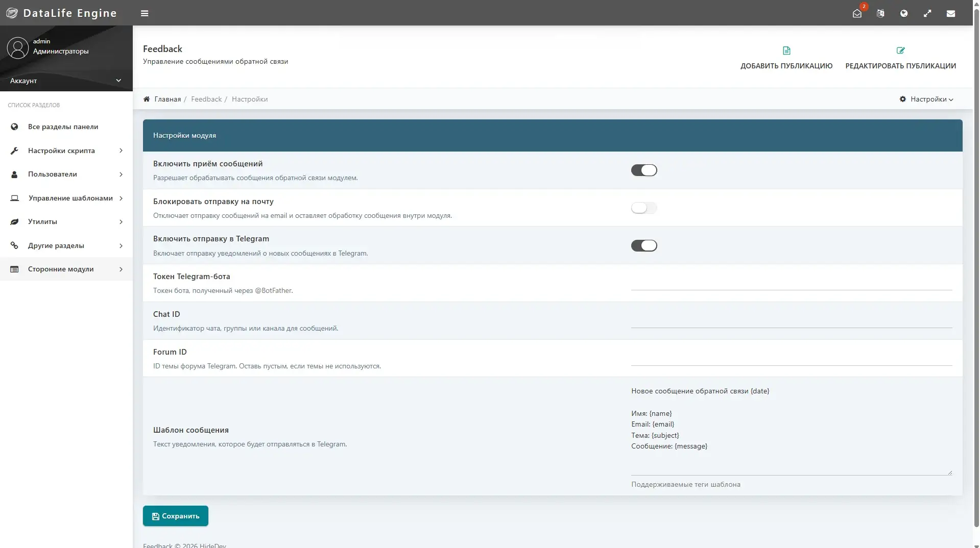
Task: Select Настройки скрипта in sidebar
Action: [66, 151]
